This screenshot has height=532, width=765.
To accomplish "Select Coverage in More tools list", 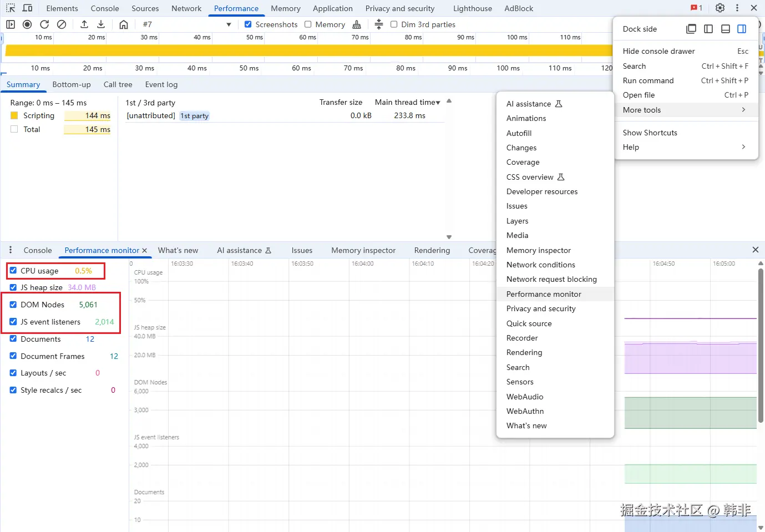I will 555,162.
